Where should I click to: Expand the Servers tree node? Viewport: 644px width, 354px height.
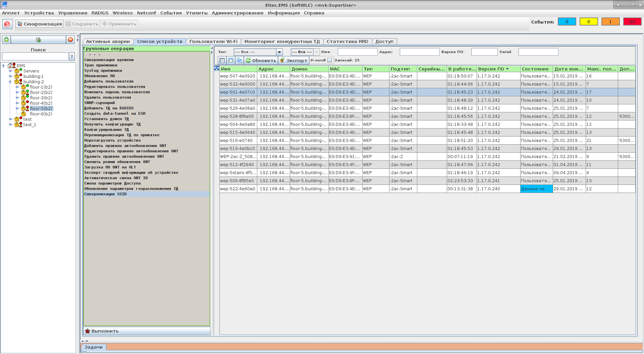pyautogui.click(x=10, y=71)
